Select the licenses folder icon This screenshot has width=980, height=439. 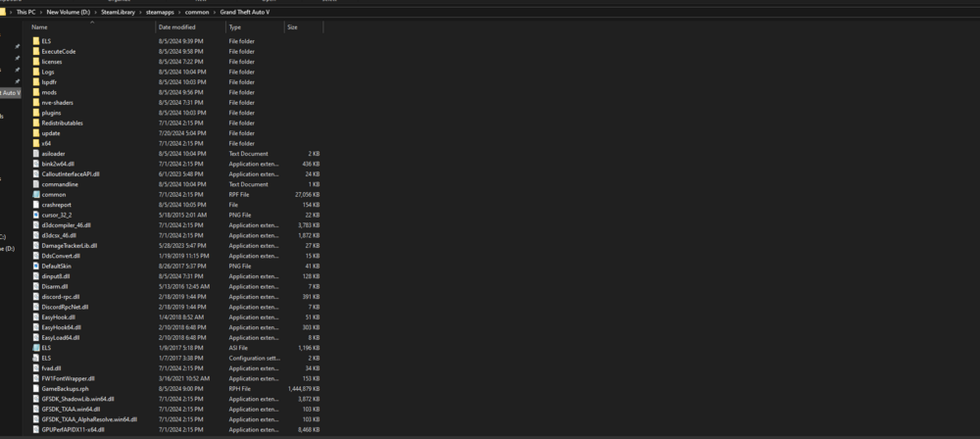click(35, 62)
